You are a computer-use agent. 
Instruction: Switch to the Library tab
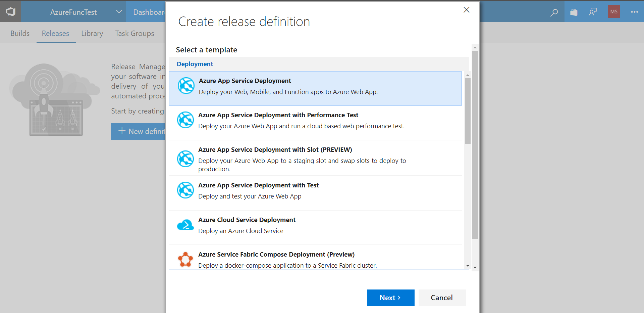pyautogui.click(x=92, y=33)
